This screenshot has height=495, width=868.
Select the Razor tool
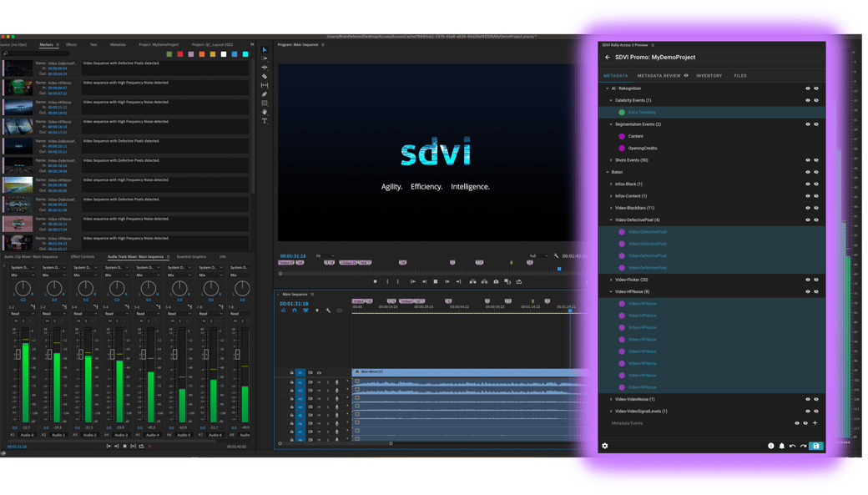point(264,77)
